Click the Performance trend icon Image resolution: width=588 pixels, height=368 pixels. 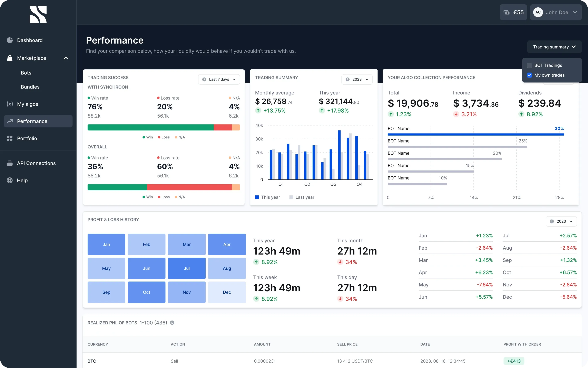(x=10, y=121)
